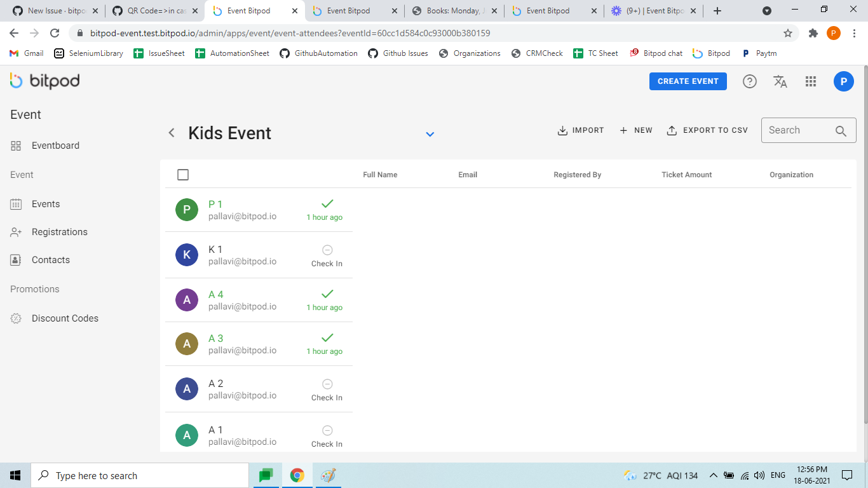
Task: Open the Windows Start menu
Action: (x=15, y=475)
